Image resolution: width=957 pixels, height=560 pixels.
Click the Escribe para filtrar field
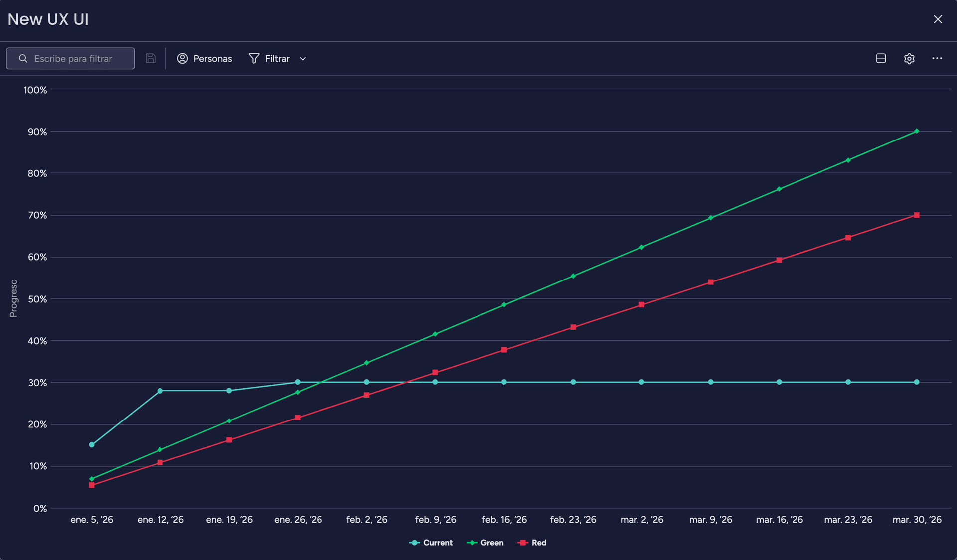tap(80, 58)
